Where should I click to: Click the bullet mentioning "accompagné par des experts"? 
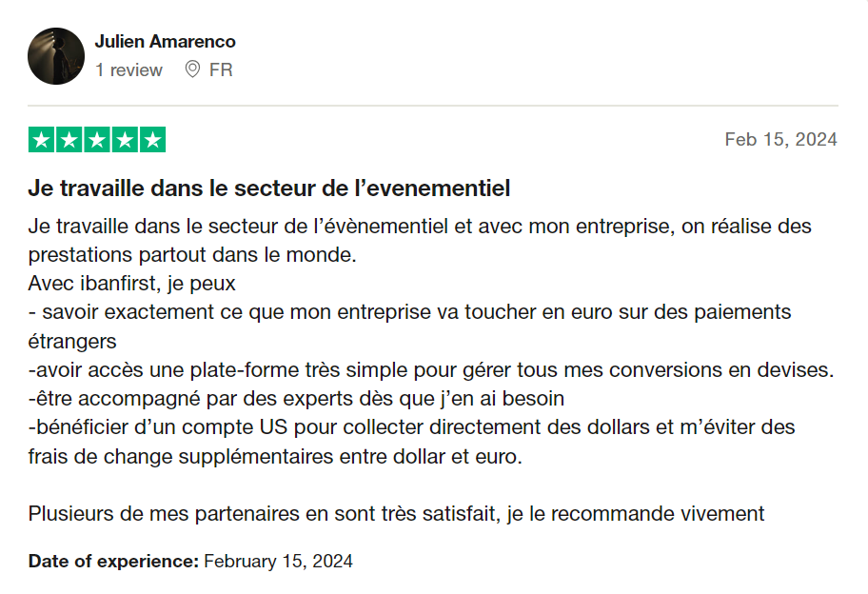296,397
